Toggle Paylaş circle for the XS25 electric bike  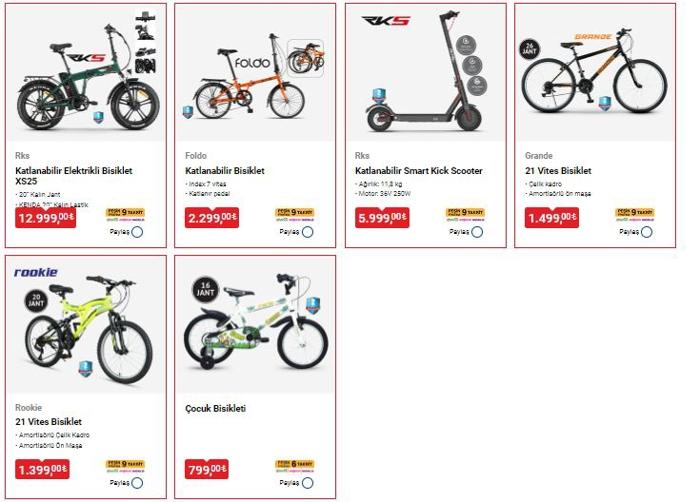pyautogui.click(x=137, y=232)
